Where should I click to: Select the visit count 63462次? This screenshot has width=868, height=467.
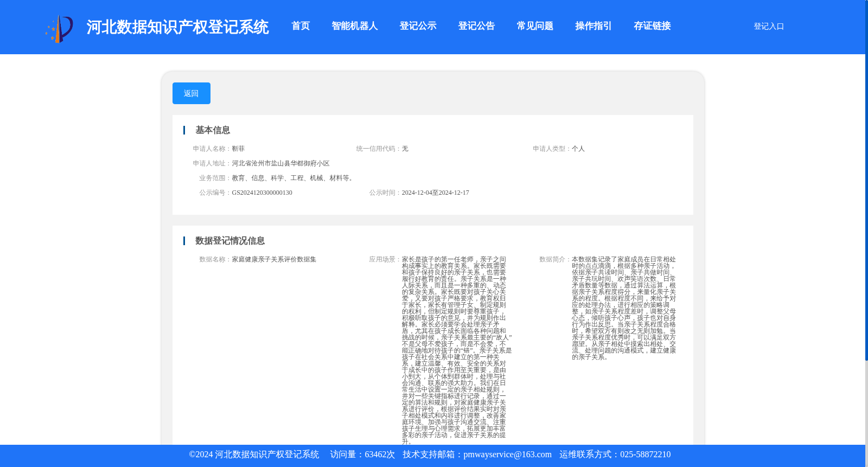pyautogui.click(x=380, y=455)
